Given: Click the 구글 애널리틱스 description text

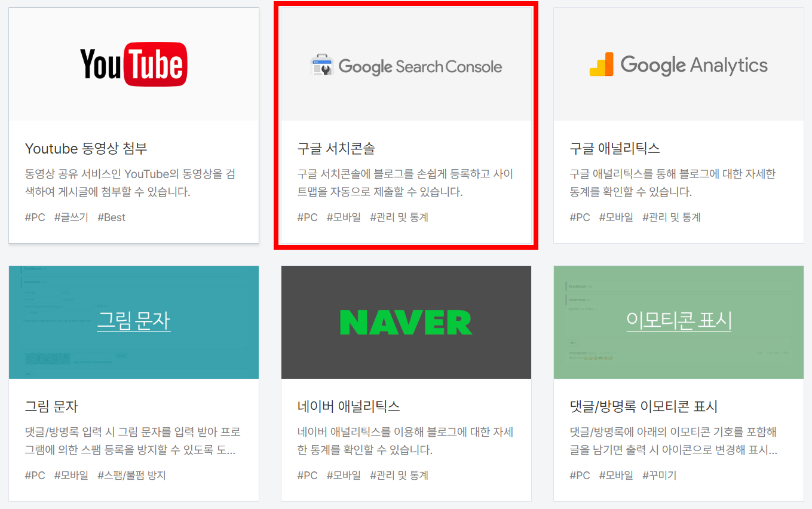Looking at the screenshot, I should pyautogui.click(x=673, y=183).
